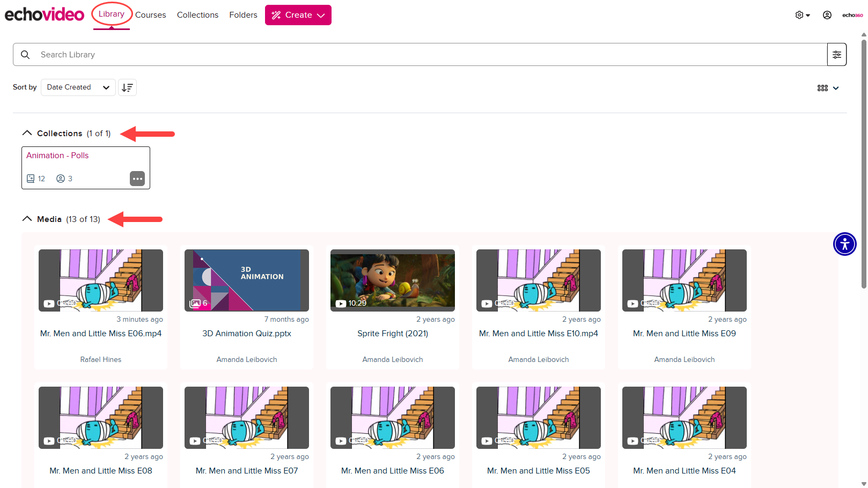Open options menu on Animation - Polls card
This screenshot has height=488, width=868.
click(x=137, y=179)
